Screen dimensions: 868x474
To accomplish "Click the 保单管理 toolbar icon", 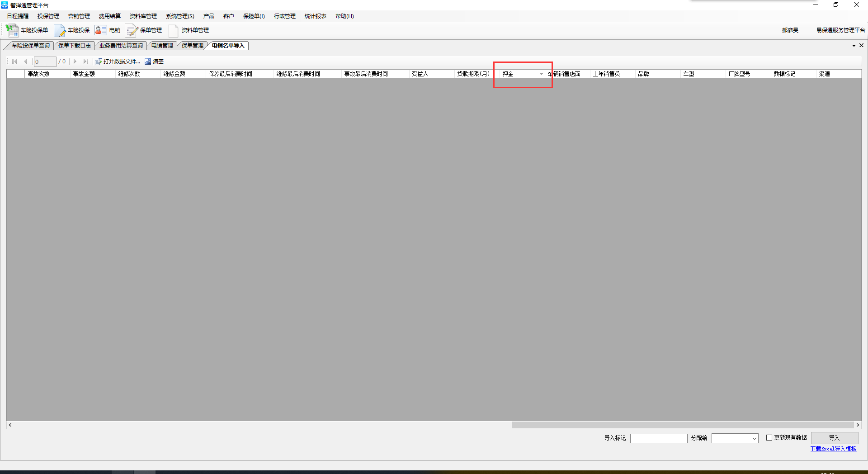I will click(x=132, y=30).
